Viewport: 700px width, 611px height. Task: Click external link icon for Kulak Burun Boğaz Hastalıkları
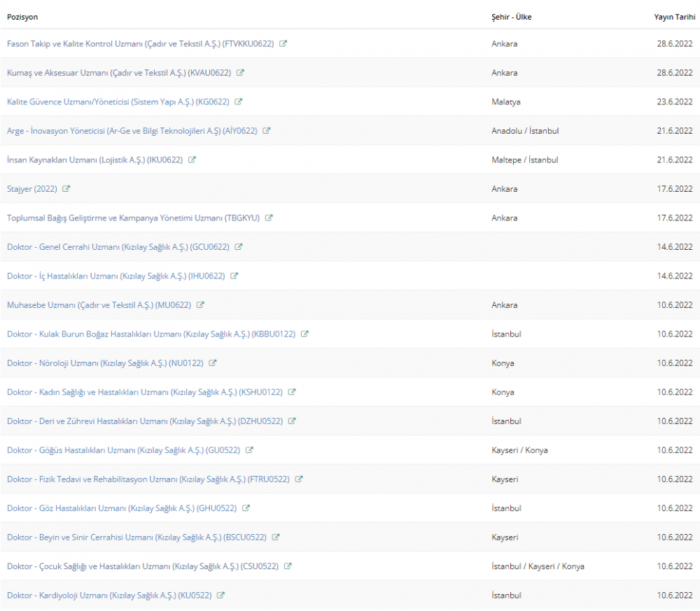(x=304, y=334)
